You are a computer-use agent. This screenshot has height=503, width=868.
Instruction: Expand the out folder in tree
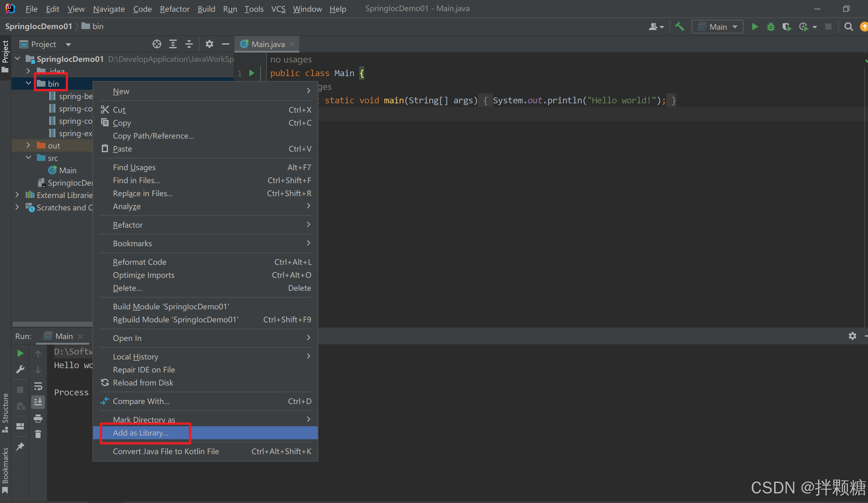[x=28, y=145]
